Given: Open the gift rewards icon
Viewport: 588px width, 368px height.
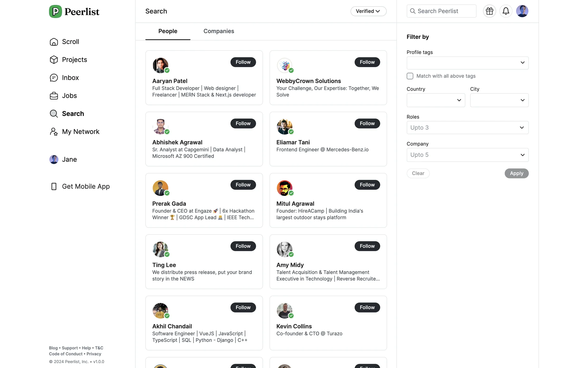Looking at the screenshot, I should tap(489, 11).
